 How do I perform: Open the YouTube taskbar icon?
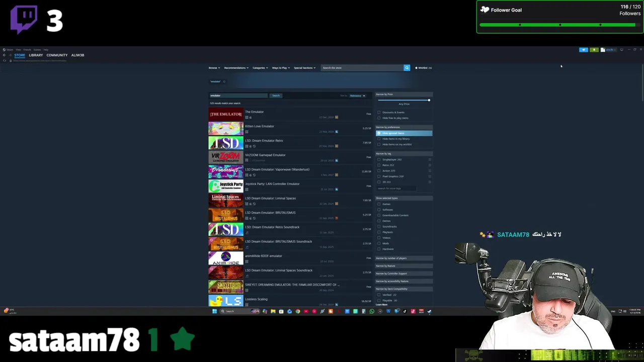[306, 311]
